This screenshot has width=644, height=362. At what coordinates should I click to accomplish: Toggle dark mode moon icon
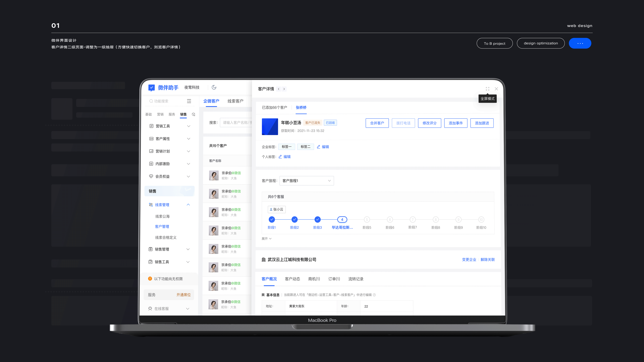click(x=214, y=87)
